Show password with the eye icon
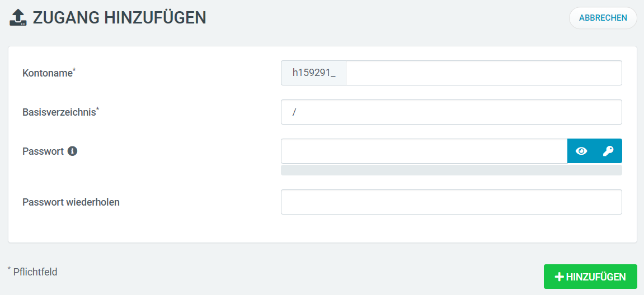The width and height of the screenshot is (644, 295). pyautogui.click(x=581, y=151)
